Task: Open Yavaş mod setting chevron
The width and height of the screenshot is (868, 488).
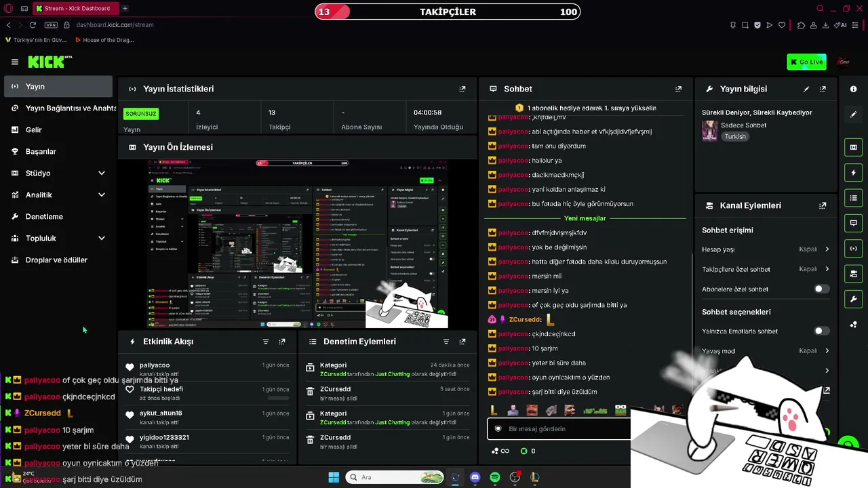Action: click(827, 351)
